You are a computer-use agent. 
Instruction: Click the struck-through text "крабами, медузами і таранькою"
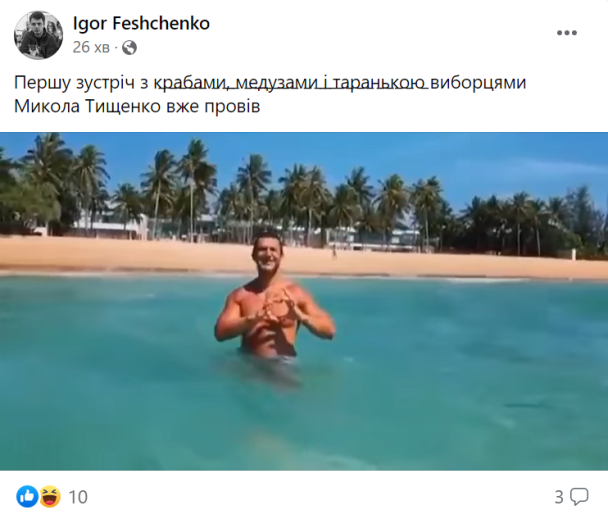(290, 83)
